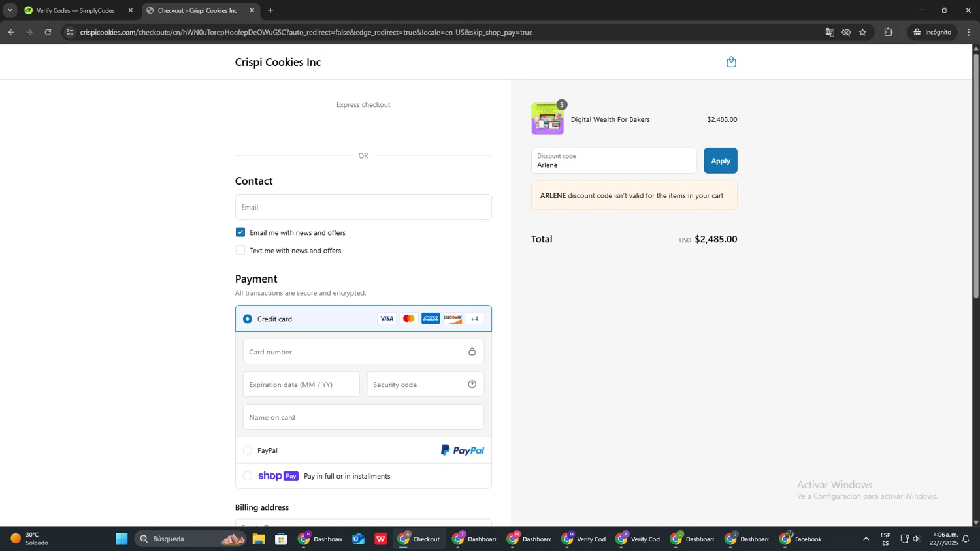Open a new browser tab
980x551 pixels.
coord(270,10)
